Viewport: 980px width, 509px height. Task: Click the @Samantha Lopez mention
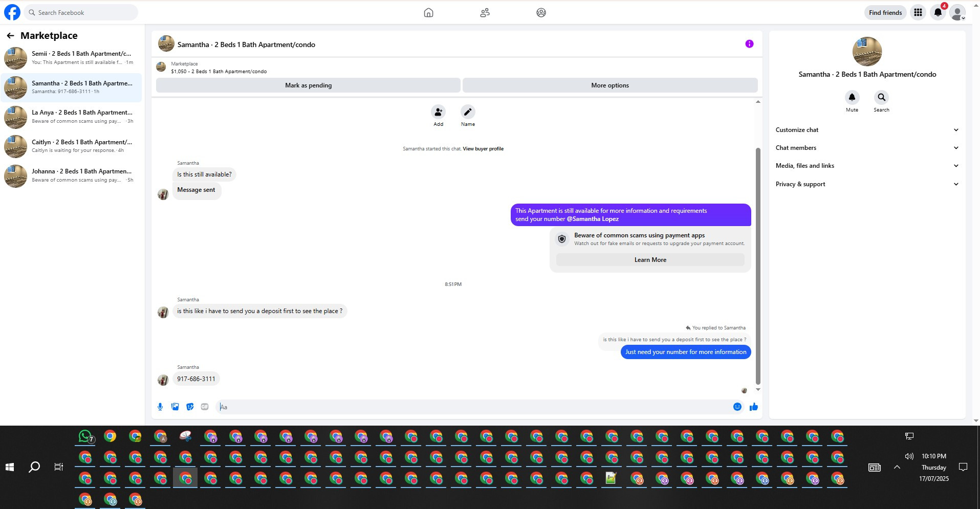(x=593, y=219)
